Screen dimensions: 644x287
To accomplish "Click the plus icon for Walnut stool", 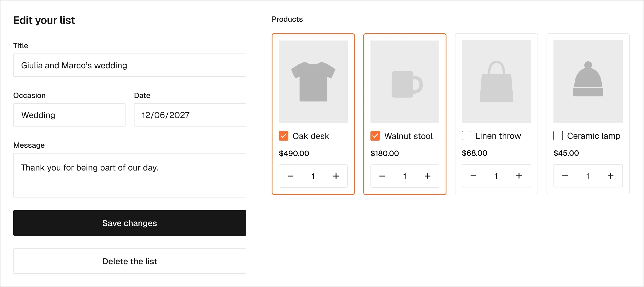I will click(x=428, y=176).
